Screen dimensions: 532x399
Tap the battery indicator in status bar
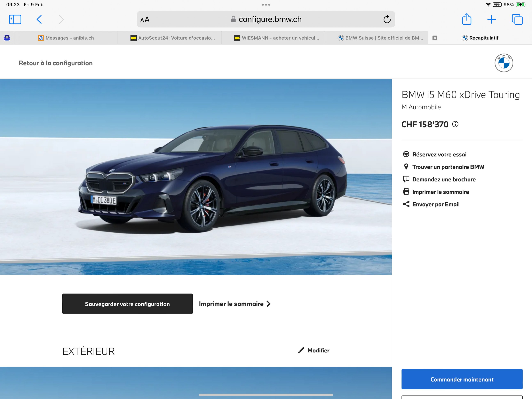point(521,5)
